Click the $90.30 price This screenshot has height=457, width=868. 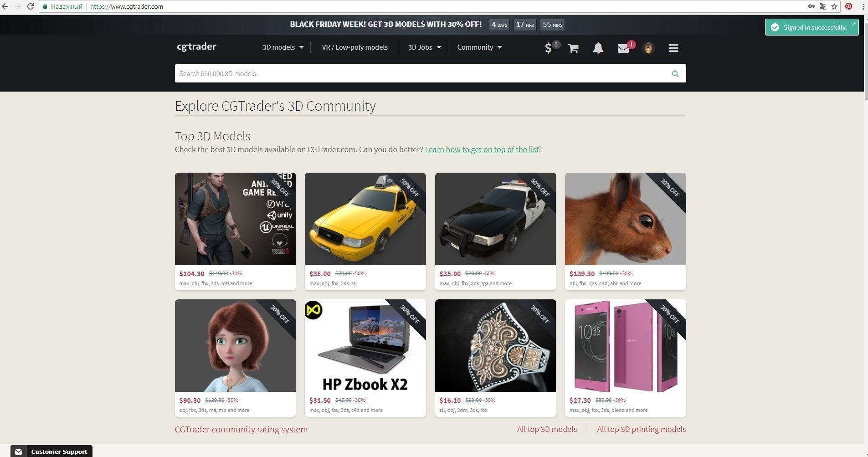(190, 401)
